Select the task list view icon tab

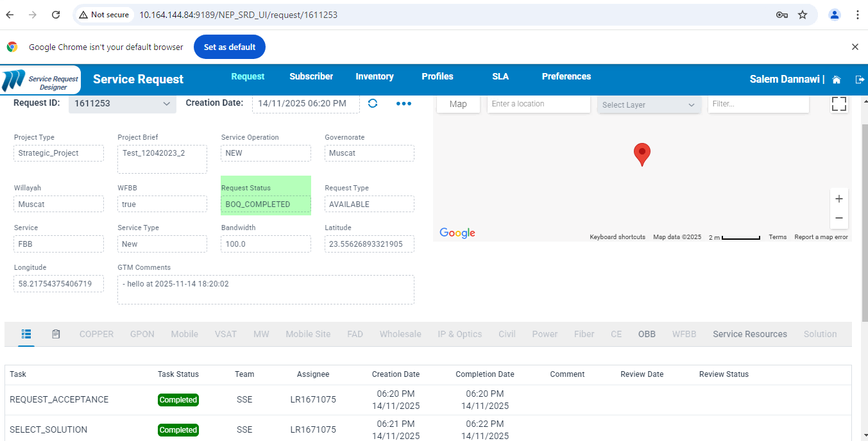(x=26, y=334)
